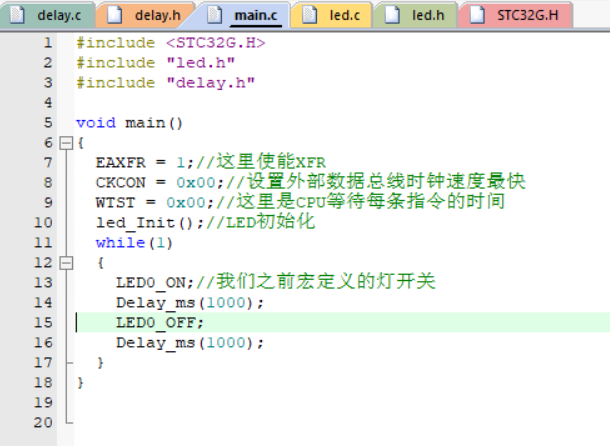The height and width of the screenshot is (446, 610).
Task: Click line number 20 in the gutter
Action: point(43,423)
